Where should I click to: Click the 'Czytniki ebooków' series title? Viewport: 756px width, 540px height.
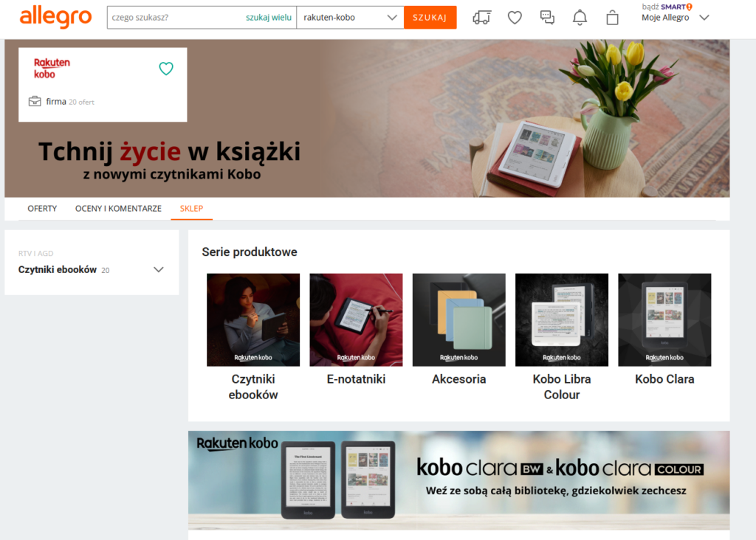[253, 387]
